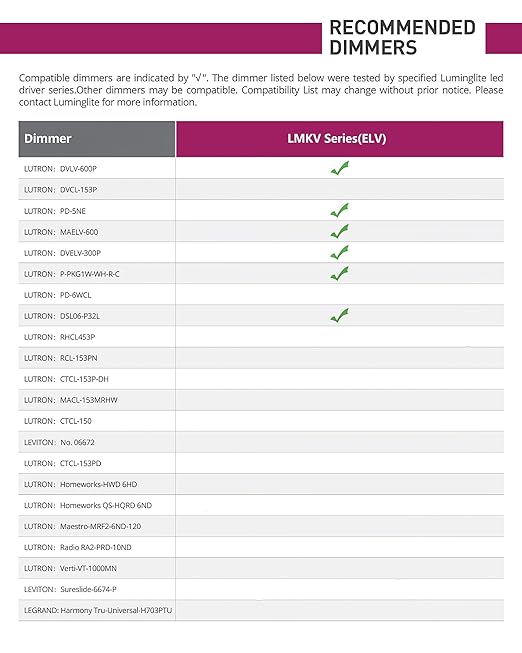
Task: Click LUTRON Homeworks-HWD 6HD entry
Action: (80, 484)
